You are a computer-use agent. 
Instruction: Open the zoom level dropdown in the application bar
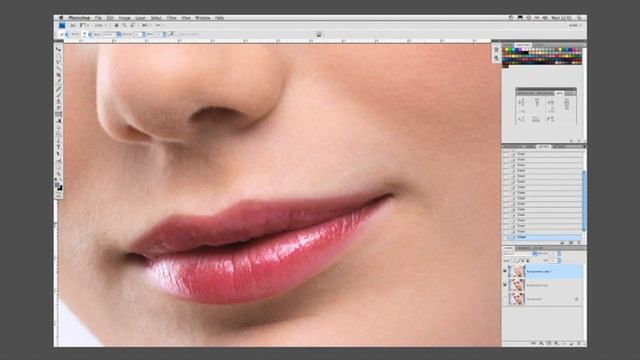tap(99, 25)
